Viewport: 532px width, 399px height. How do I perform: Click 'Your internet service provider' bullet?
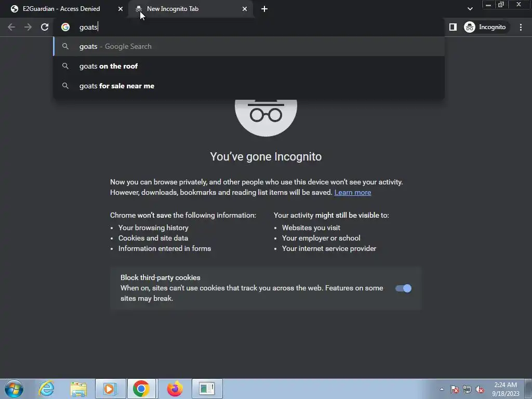tap(329, 249)
